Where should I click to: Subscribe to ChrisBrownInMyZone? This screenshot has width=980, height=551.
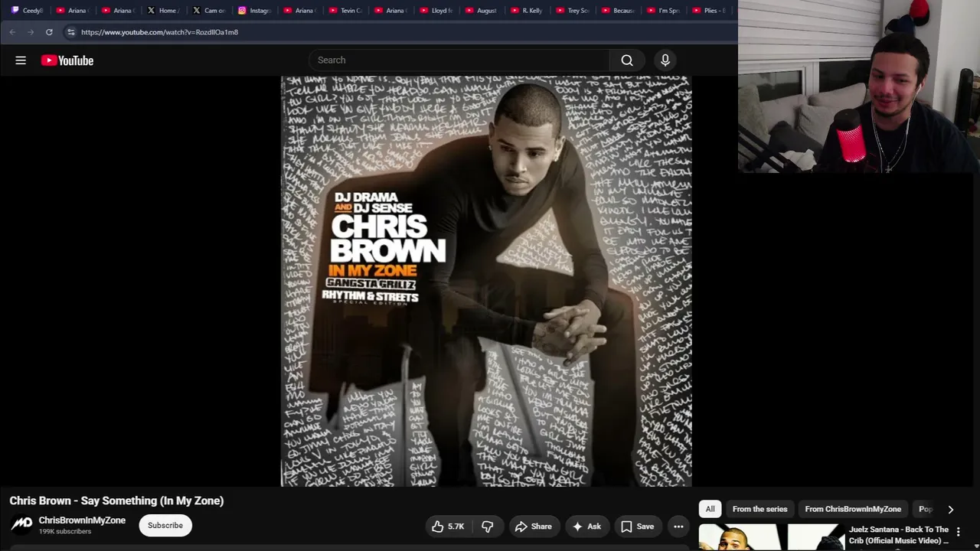[x=165, y=526]
